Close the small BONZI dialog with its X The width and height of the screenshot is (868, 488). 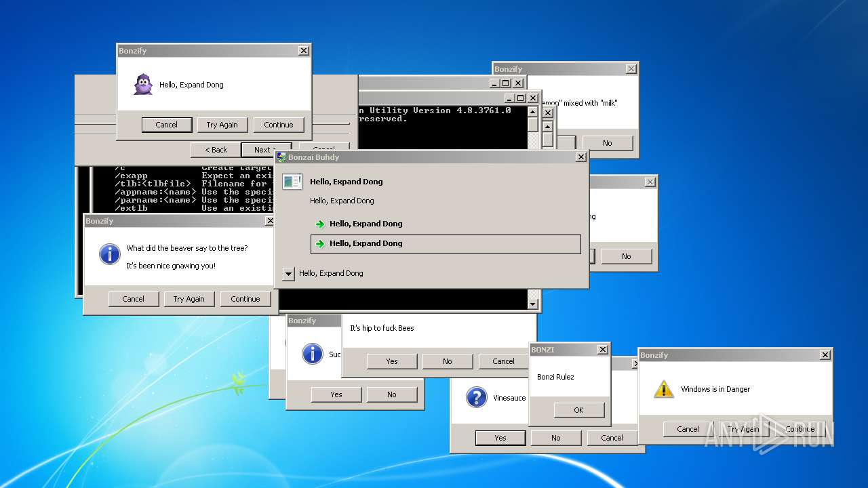(603, 350)
